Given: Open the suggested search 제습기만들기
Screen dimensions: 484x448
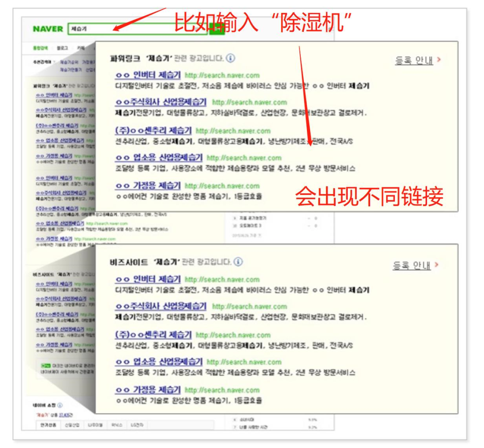Looking at the screenshot, I should click(71, 70).
